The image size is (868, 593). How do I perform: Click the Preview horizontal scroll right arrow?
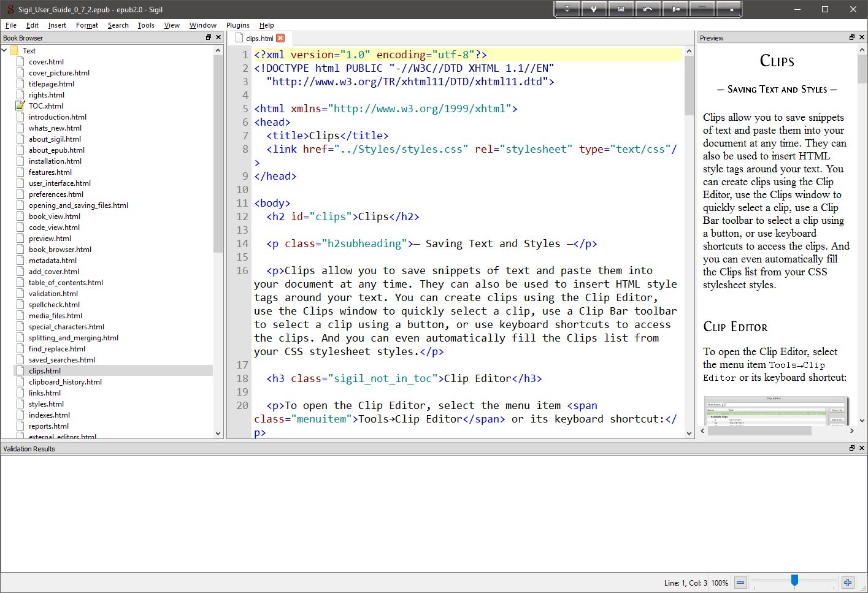tap(851, 431)
